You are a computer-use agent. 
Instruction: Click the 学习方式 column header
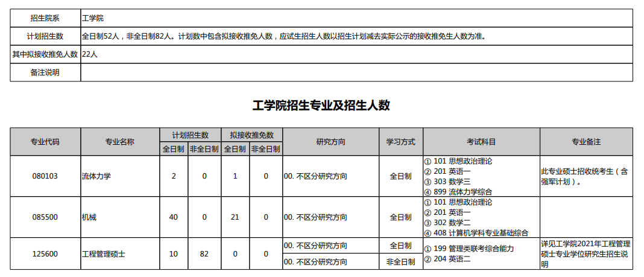pyautogui.click(x=401, y=142)
